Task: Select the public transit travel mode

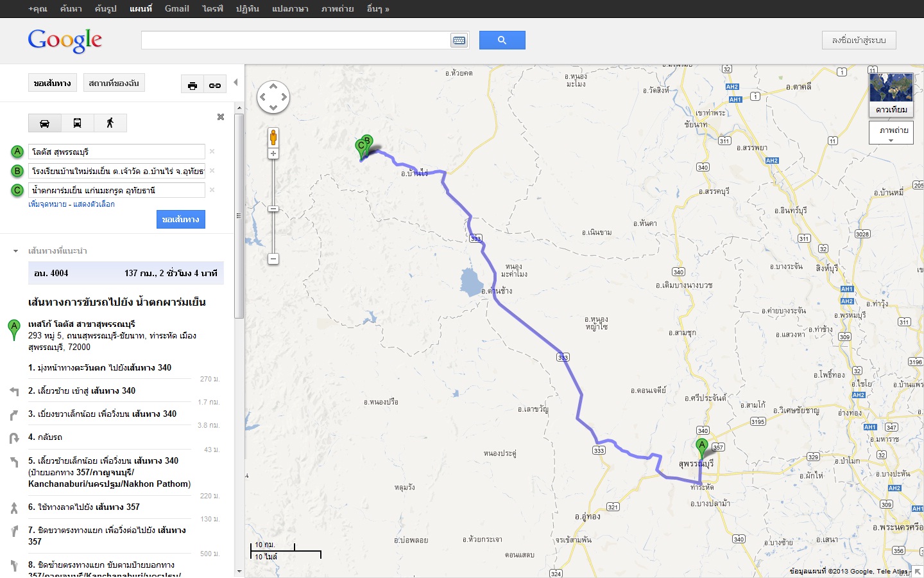Action: point(78,123)
